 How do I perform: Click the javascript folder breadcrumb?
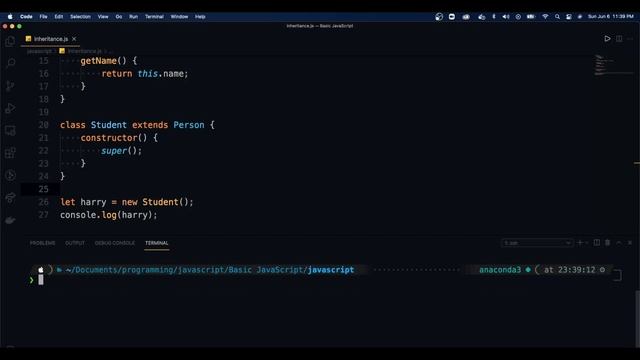click(x=39, y=51)
